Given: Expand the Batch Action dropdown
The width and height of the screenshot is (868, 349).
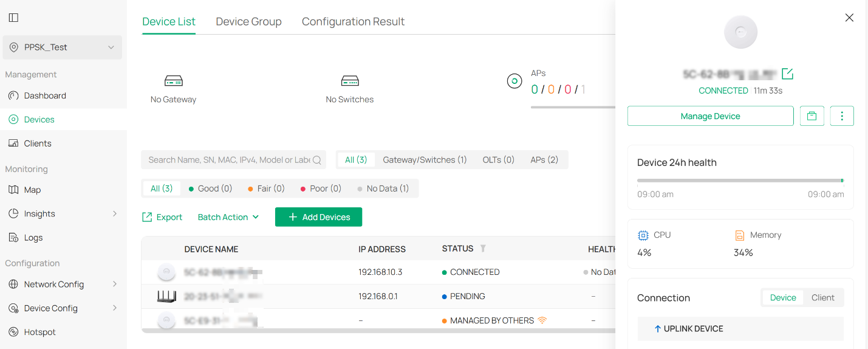Looking at the screenshot, I should 228,217.
